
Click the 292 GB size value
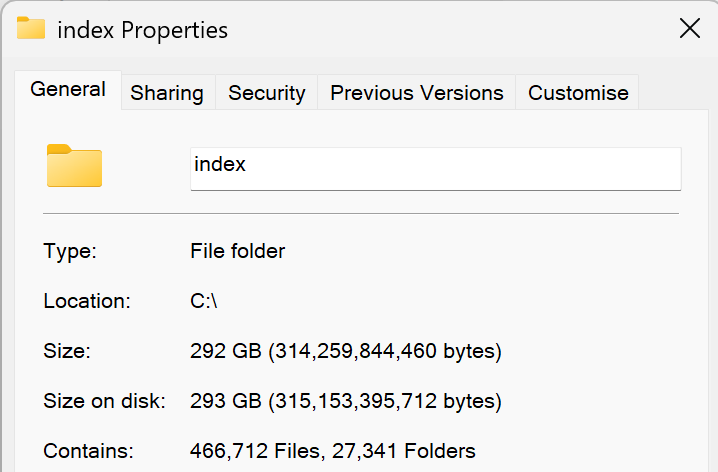pyautogui.click(x=345, y=351)
